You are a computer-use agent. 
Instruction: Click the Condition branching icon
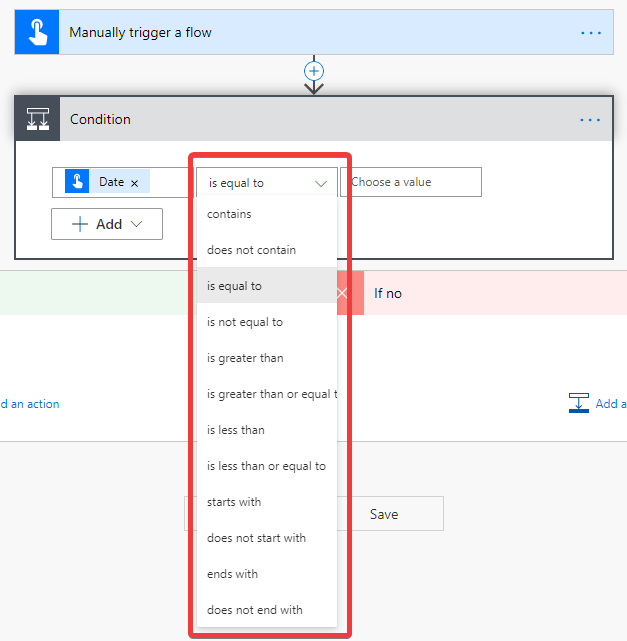click(38, 119)
